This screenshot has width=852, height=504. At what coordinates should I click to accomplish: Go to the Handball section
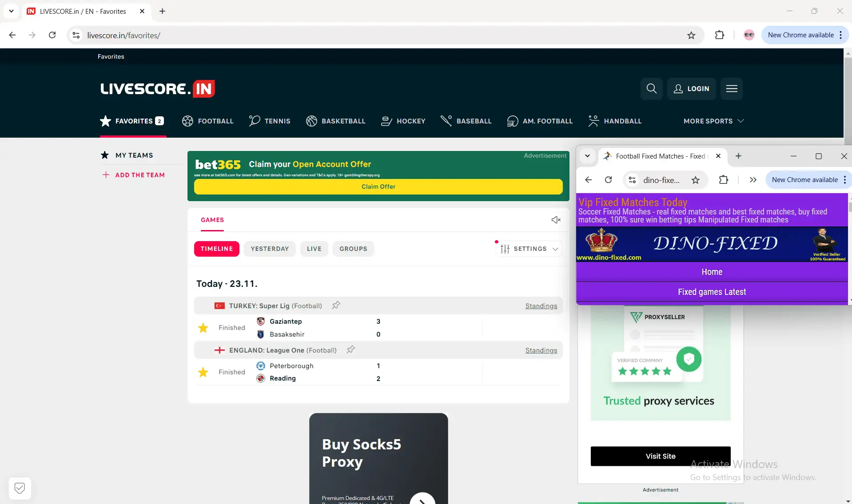click(615, 121)
